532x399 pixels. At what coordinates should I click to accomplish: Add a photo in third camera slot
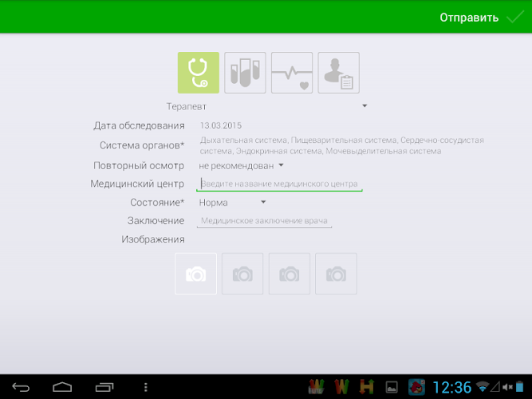pyautogui.click(x=289, y=274)
